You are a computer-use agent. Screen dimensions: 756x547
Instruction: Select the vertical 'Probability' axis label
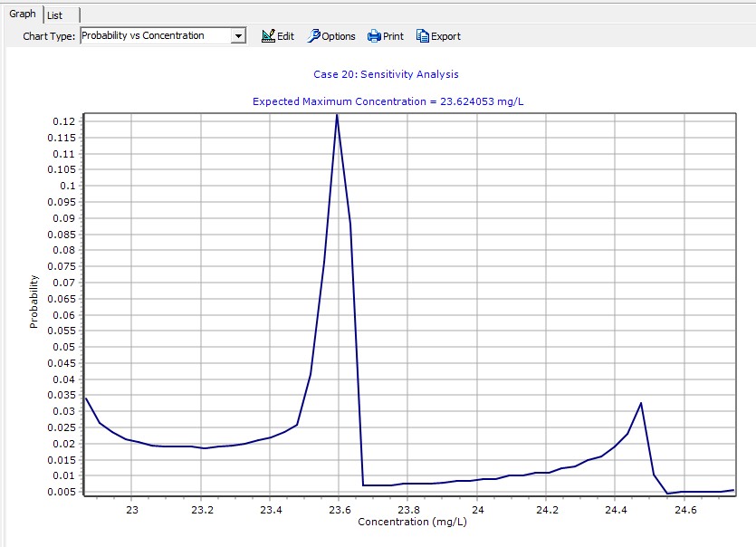pyautogui.click(x=34, y=302)
